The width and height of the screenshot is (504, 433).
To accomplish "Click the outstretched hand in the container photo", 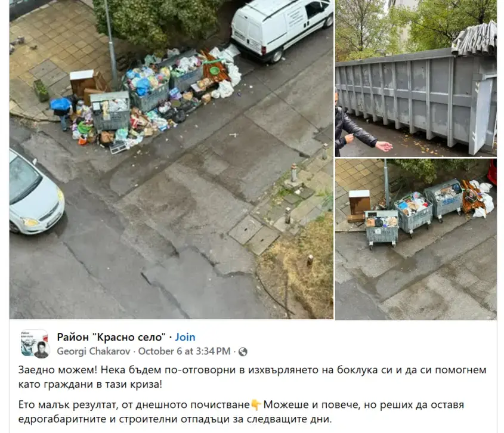I will pos(384,146).
